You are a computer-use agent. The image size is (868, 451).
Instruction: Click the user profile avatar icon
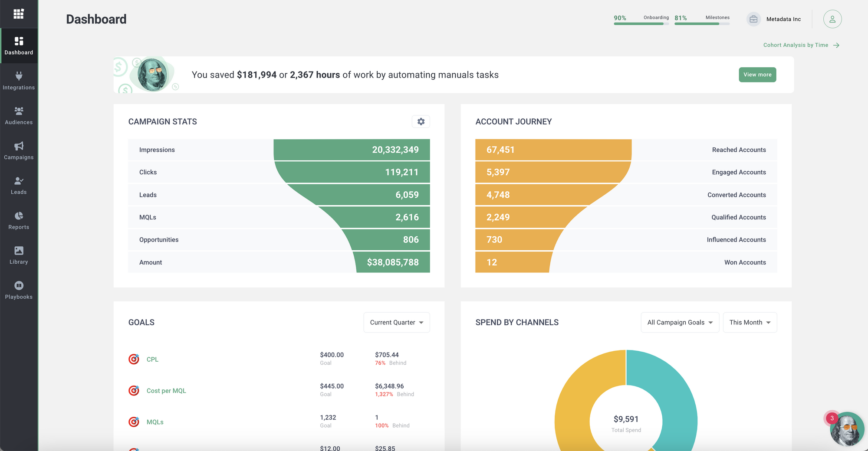[832, 19]
